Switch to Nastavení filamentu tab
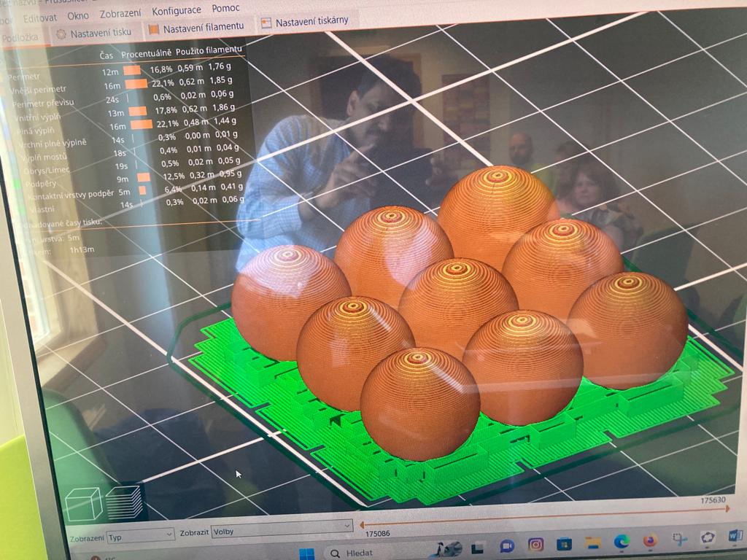 [x=196, y=28]
